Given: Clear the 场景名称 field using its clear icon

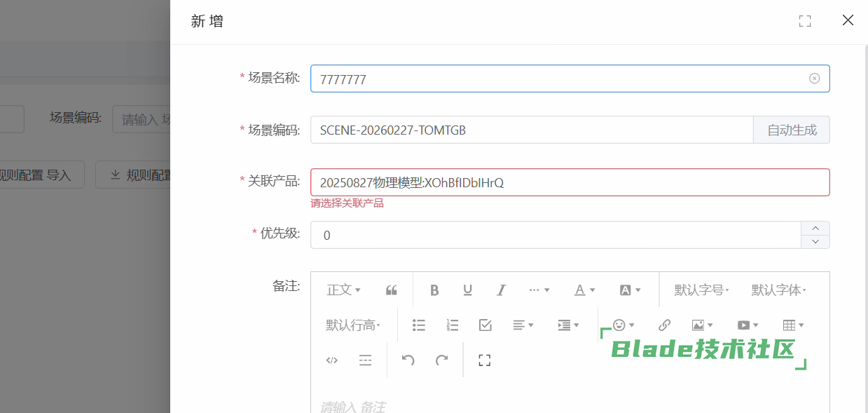Looking at the screenshot, I should tap(814, 79).
